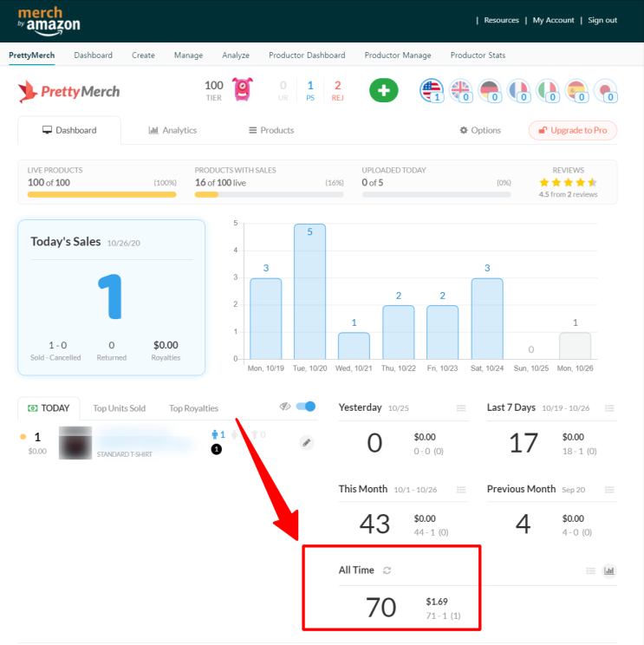Open Dashboard in the Amazon navigation bar

coord(93,55)
